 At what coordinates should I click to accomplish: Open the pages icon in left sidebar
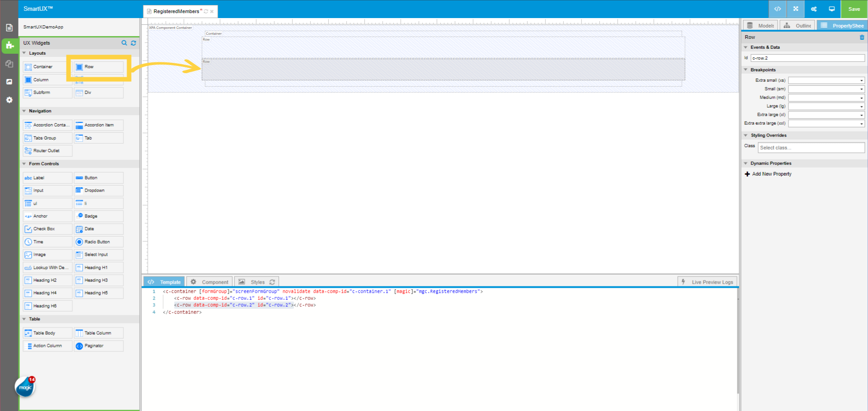click(9, 28)
